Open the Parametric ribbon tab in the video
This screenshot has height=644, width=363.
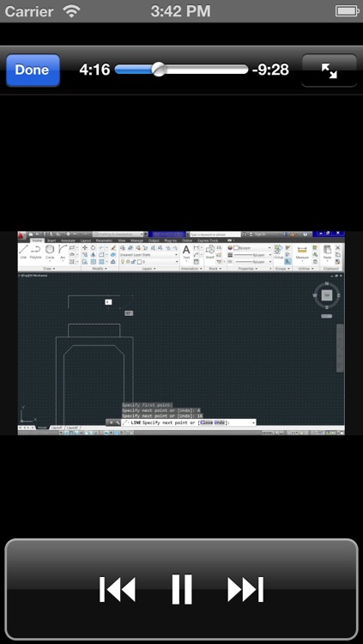(105, 240)
